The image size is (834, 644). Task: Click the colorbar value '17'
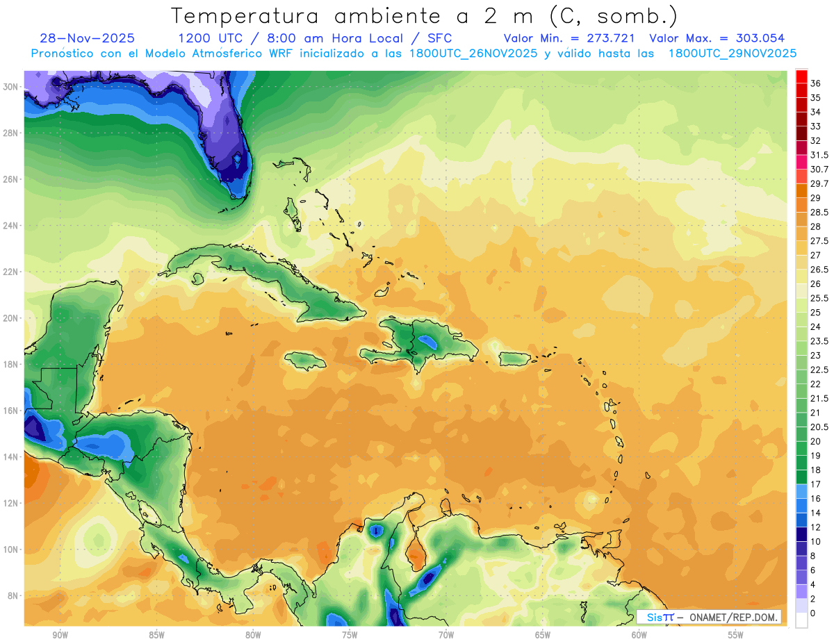815,484
